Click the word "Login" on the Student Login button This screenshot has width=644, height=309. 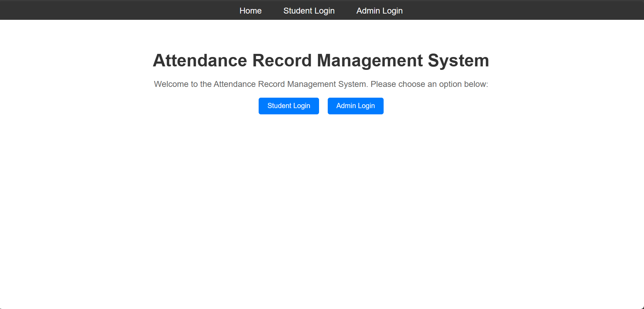302,106
